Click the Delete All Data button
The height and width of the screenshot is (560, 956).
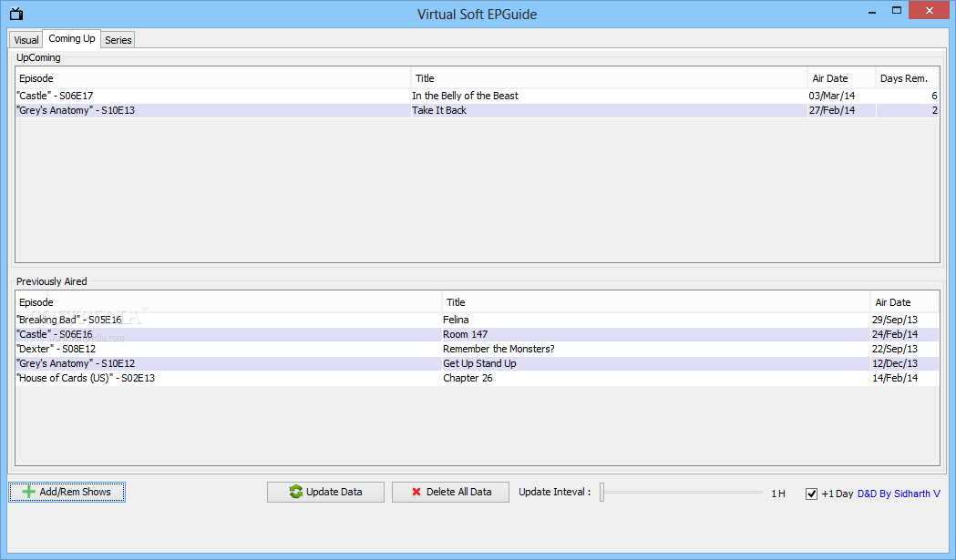[450, 492]
